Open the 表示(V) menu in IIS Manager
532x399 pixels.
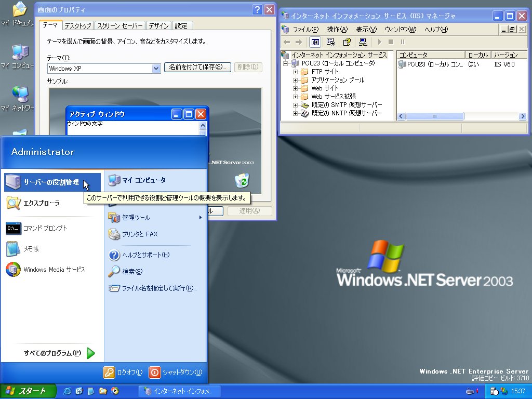[366, 30]
